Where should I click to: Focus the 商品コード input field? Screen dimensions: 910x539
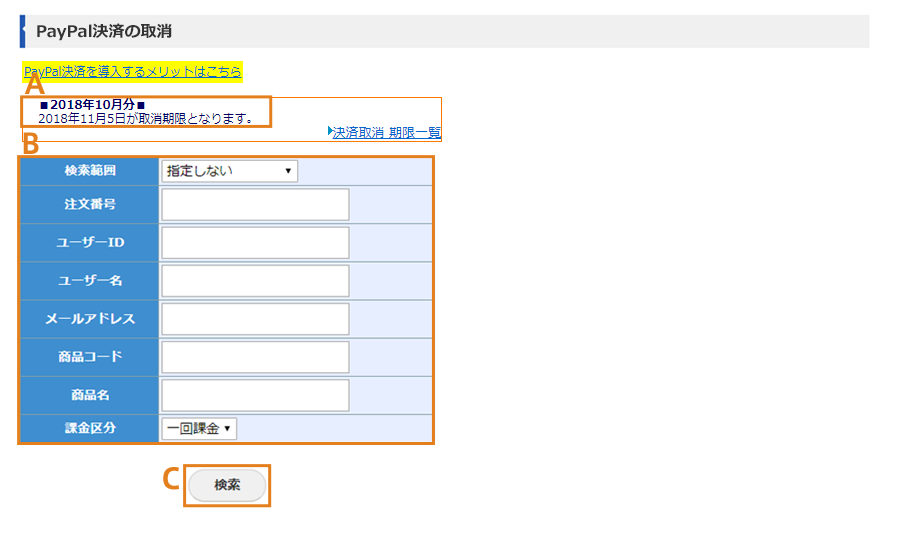coord(255,357)
